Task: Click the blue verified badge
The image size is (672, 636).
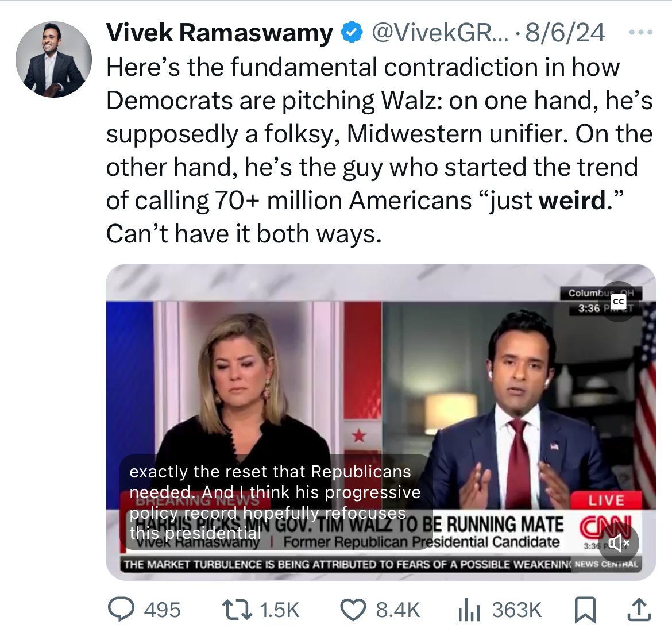Action: click(352, 33)
